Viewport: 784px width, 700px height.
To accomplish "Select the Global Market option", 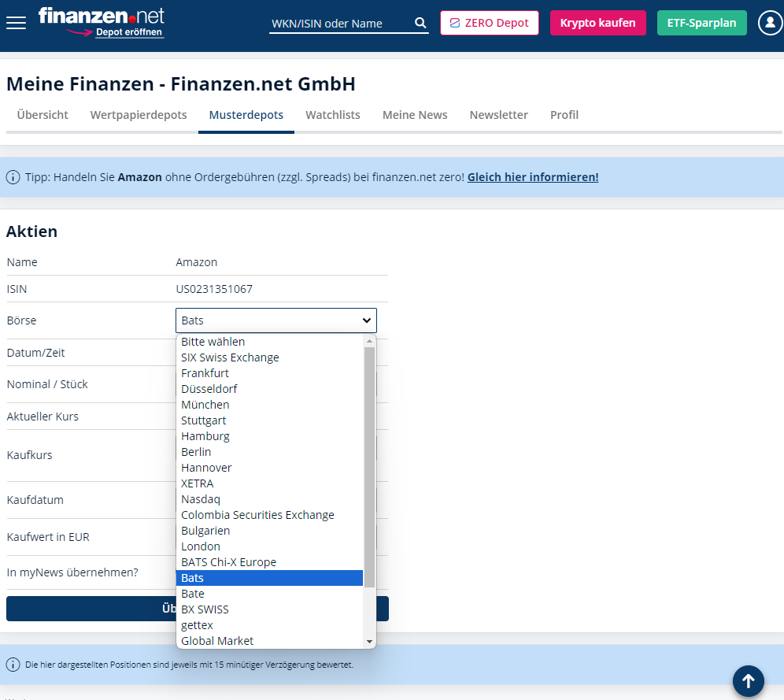I will tap(269, 641).
